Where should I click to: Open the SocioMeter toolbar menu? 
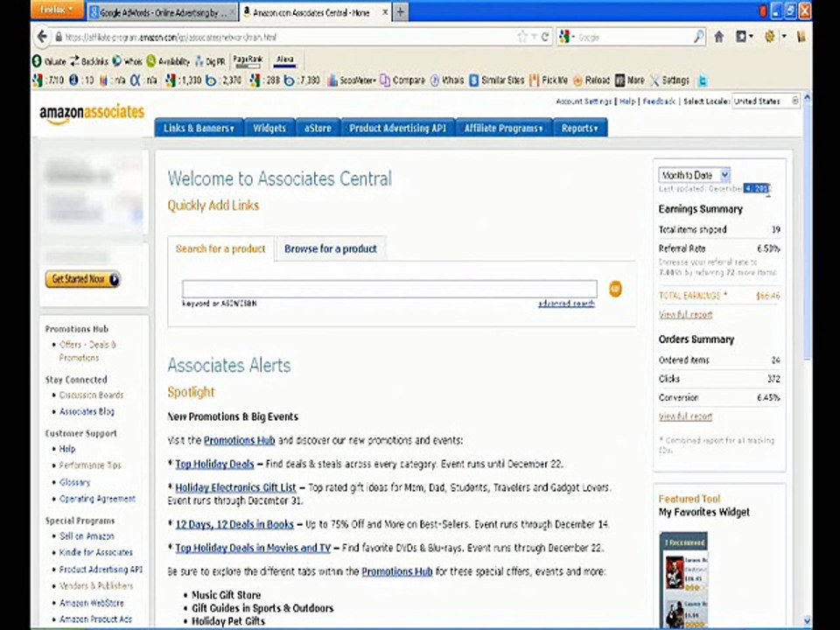352,80
